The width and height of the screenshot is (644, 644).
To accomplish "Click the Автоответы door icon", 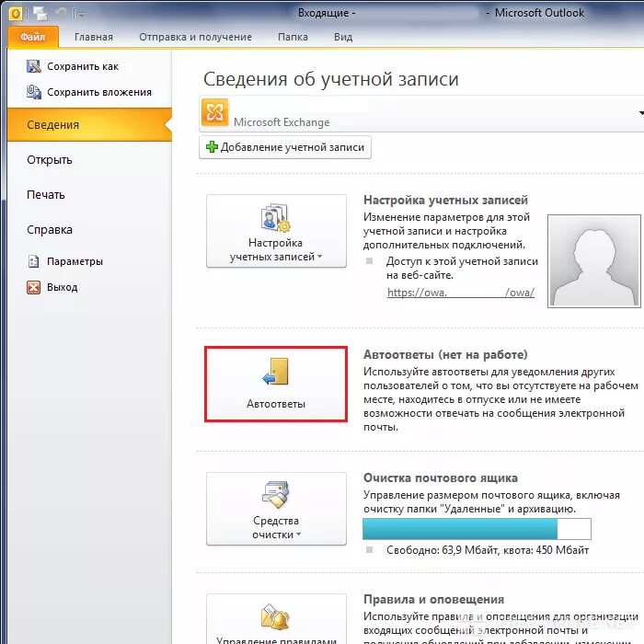I will point(276,372).
